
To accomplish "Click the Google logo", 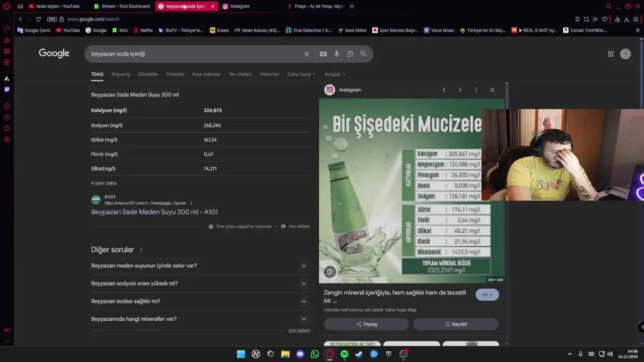I will point(54,53).
